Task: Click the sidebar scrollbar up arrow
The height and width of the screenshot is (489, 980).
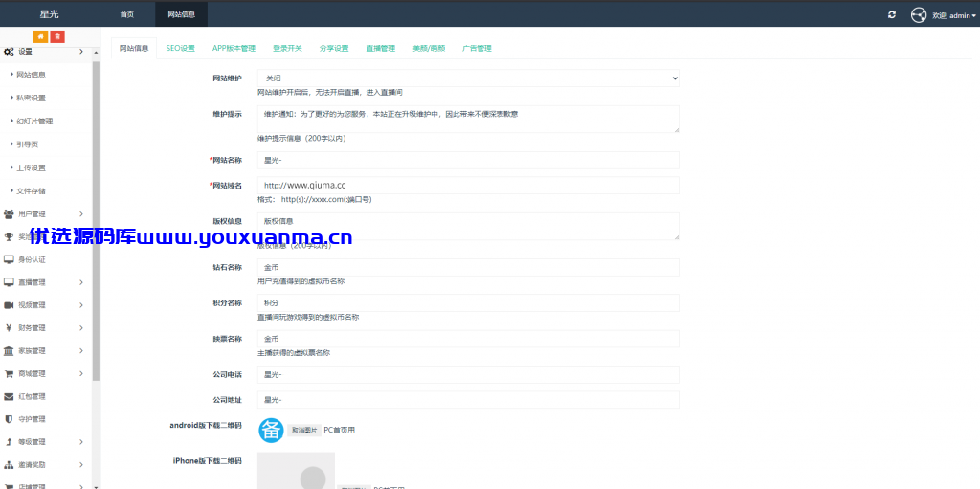Action: coord(97,53)
